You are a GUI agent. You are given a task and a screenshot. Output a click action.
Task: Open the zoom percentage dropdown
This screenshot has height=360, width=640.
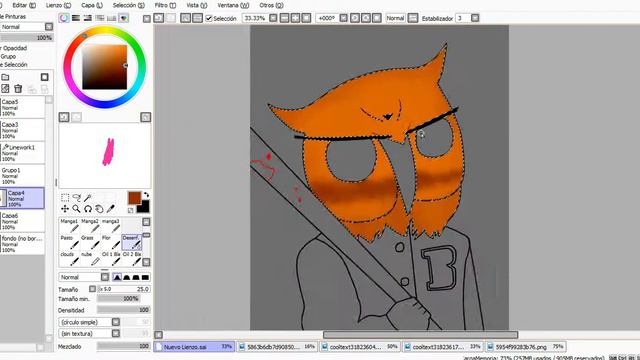273,18
